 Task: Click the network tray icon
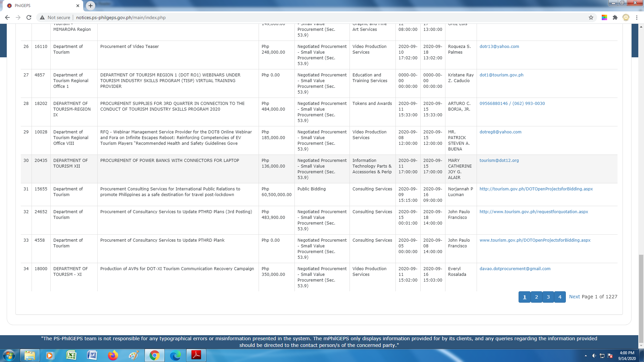tap(602, 356)
